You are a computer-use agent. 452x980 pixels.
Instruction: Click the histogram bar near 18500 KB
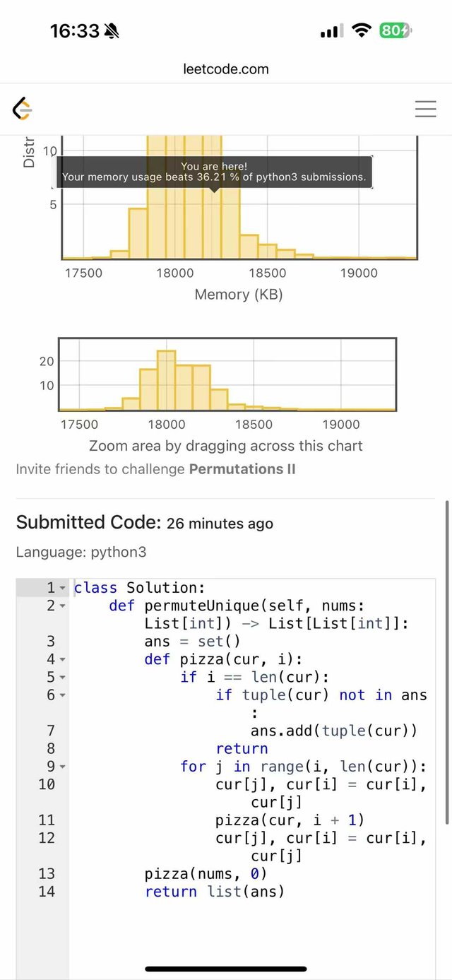coord(267,252)
